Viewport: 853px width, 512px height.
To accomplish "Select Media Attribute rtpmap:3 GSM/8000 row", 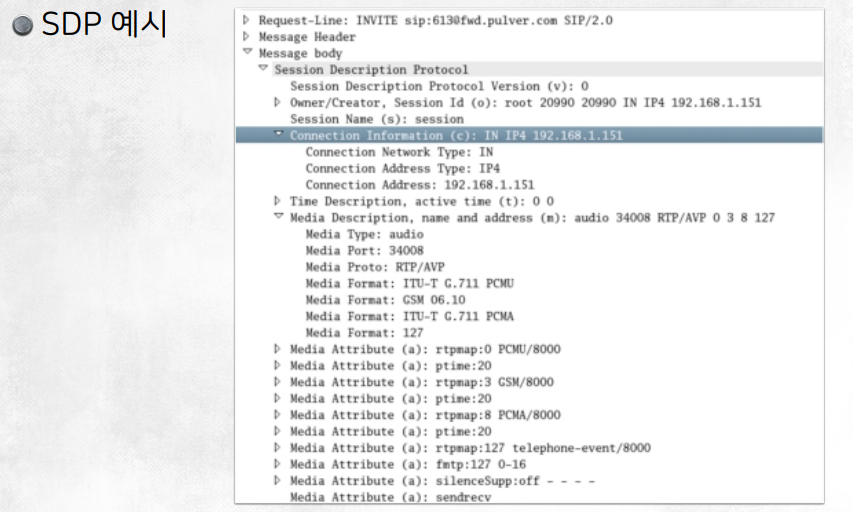I will [422, 382].
